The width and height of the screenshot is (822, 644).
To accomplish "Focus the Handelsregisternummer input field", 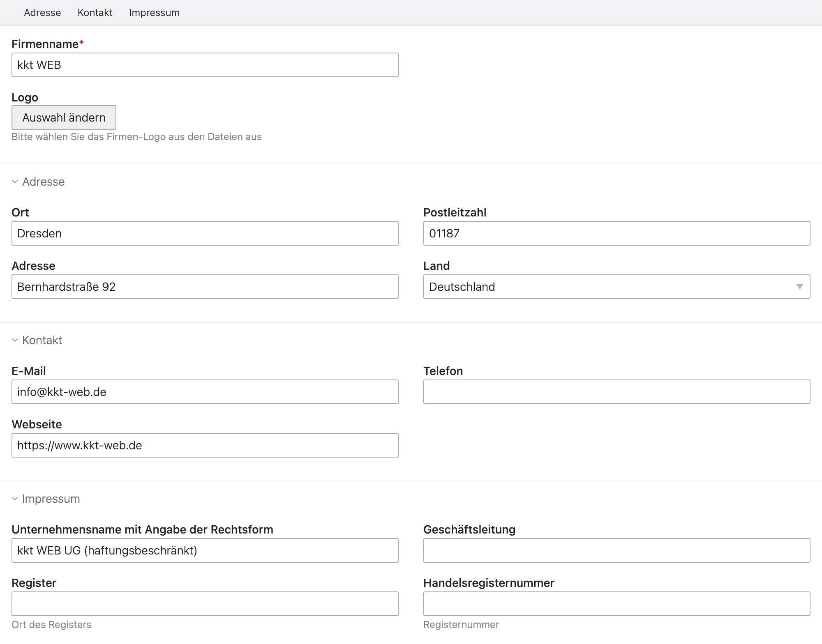I will click(616, 604).
